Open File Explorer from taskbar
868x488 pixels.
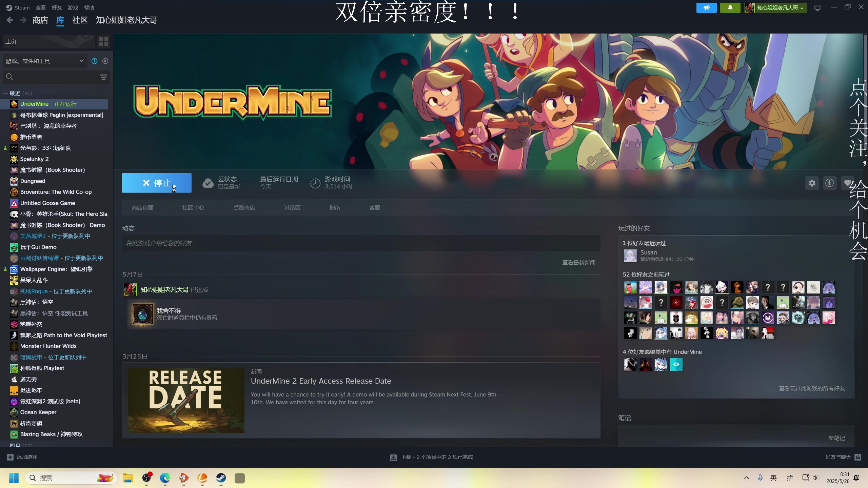point(128,478)
